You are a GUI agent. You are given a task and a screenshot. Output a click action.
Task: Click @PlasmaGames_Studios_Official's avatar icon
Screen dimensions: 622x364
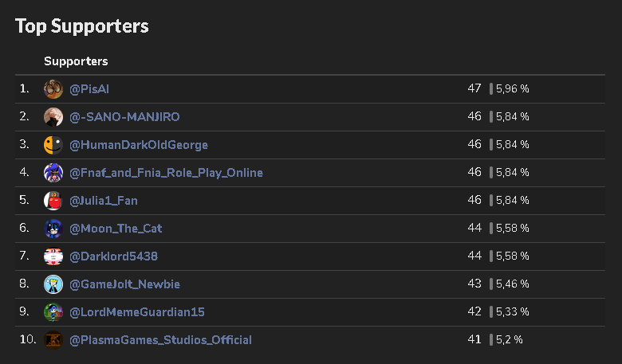pos(53,340)
